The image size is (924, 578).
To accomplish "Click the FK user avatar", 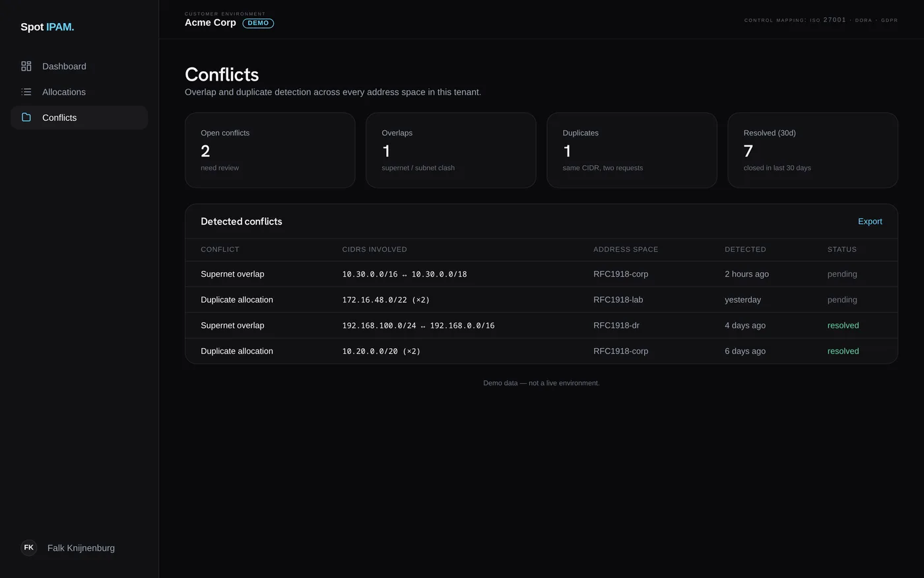I will tap(29, 548).
